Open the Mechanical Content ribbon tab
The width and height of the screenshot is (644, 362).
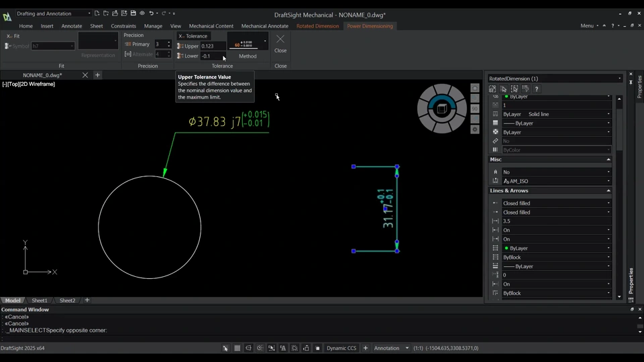pyautogui.click(x=211, y=26)
